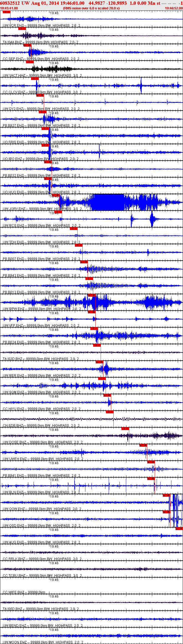
Task: Select the red pick flag on CC SEP trace
Action: pos(27,45)
